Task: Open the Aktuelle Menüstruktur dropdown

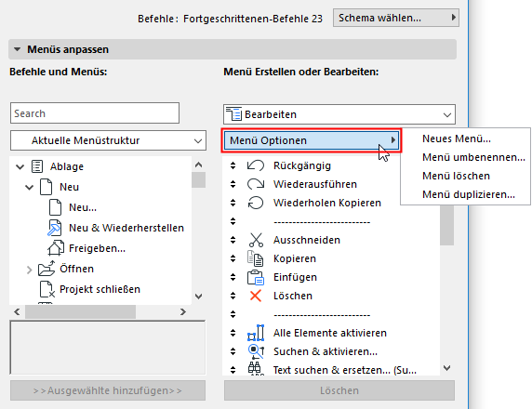Action: (x=108, y=140)
